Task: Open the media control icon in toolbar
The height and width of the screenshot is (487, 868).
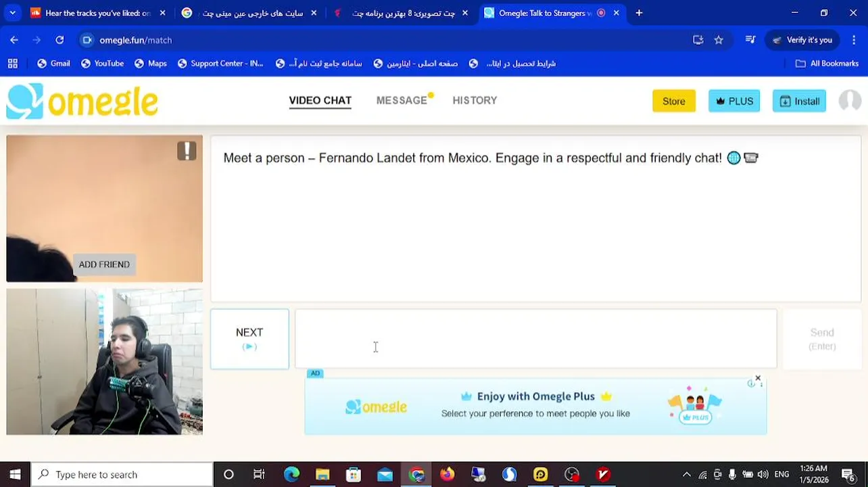Action: (750, 40)
